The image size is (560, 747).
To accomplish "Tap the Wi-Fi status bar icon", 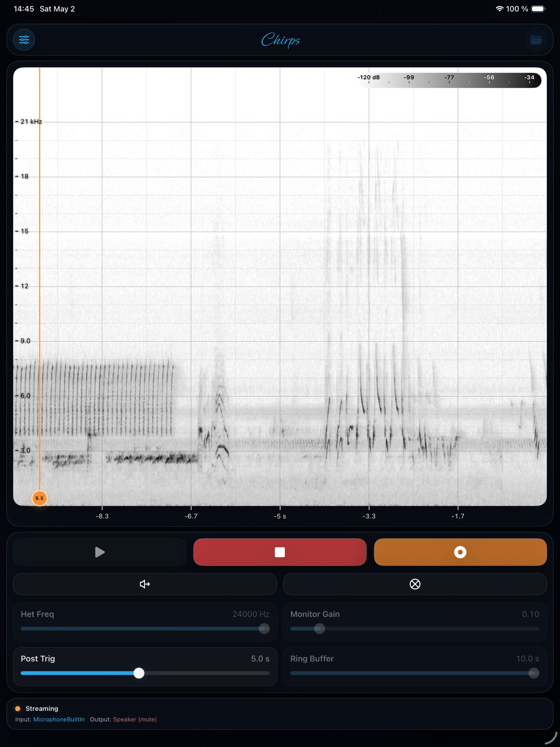I will point(499,9).
